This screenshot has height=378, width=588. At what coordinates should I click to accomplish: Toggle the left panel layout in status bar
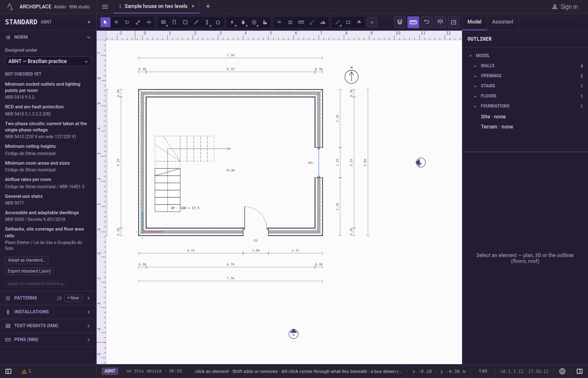pyautogui.click(x=8, y=371)
